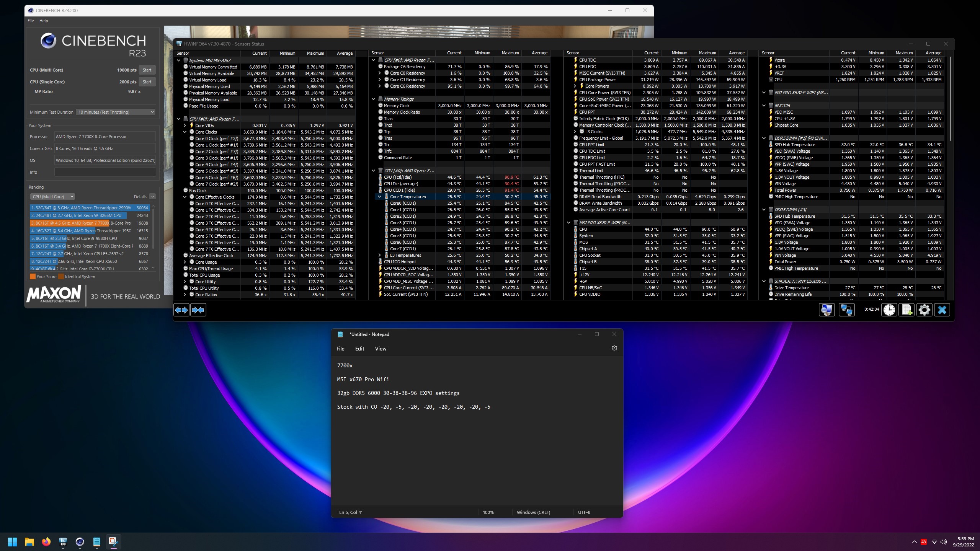
Task: Open File Explorer from the taskbar
Action: (x=29, y=542)
